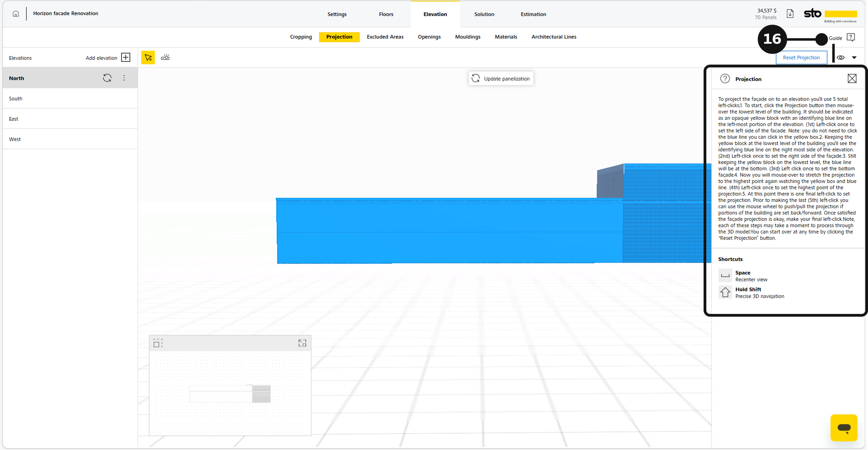Click the Precise 3D navigation text
Viewport: 868px width, 450px height.
click(x=759, y=296)
